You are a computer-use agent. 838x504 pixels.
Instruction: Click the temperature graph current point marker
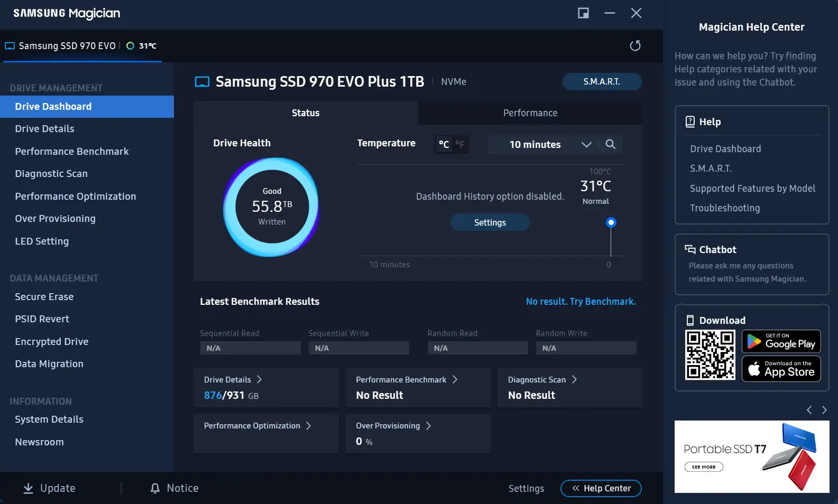coord(611,222)
